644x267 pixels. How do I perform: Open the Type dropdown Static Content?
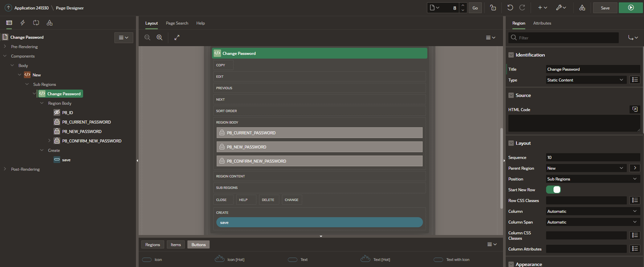(586, 80)
